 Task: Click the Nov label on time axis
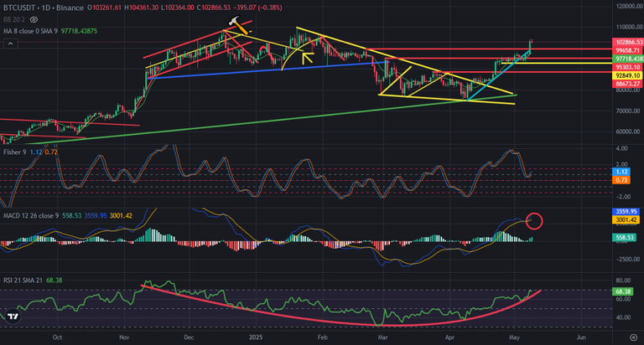pos(124,337)
